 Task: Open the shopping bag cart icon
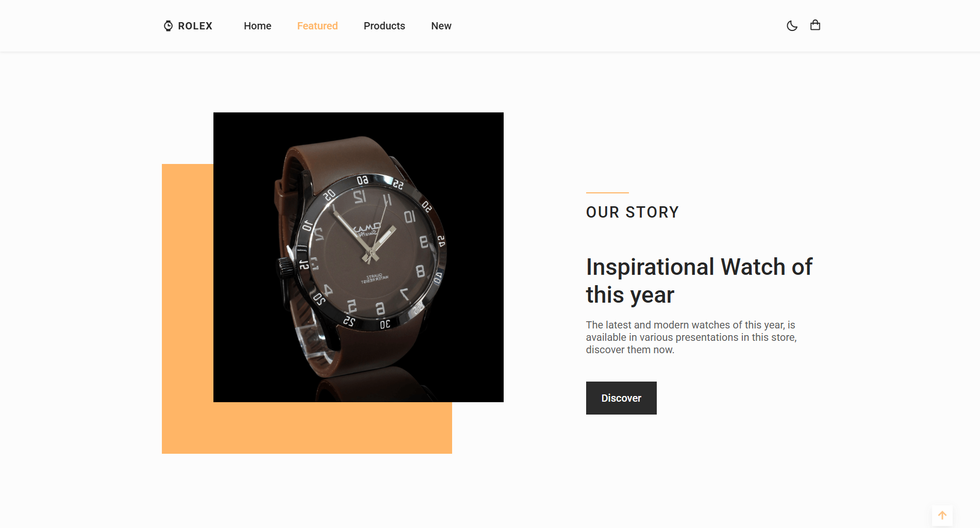815,25
